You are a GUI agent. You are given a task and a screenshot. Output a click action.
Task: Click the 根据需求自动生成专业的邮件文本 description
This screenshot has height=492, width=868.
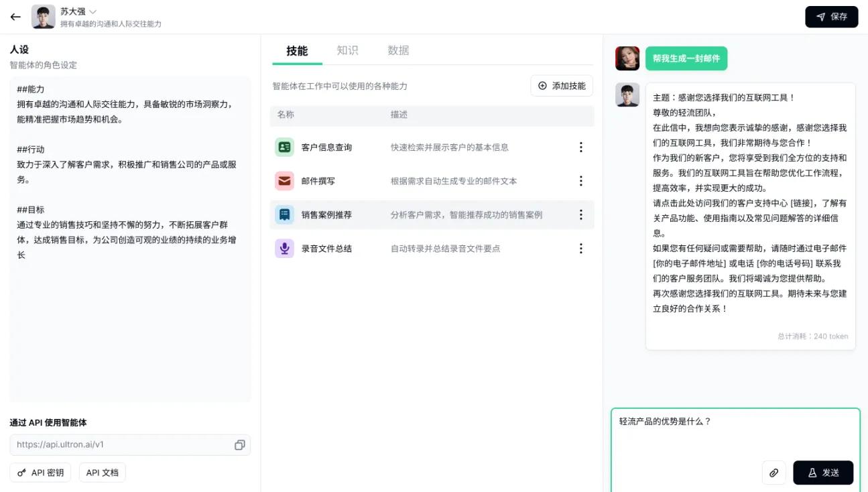click(454, 181)
